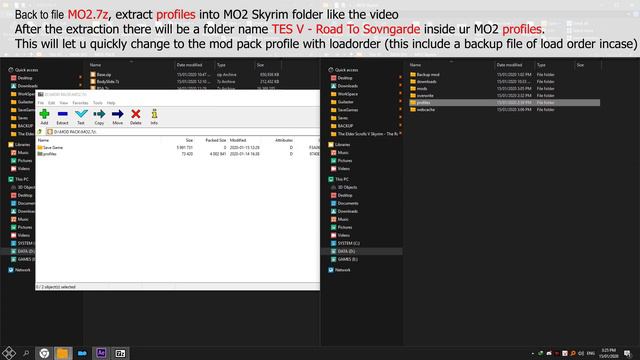The height and width of the screenshot is (360, 640).
Task: Select the profiles folder in 7-Zip archive
Action: point(47,154)
